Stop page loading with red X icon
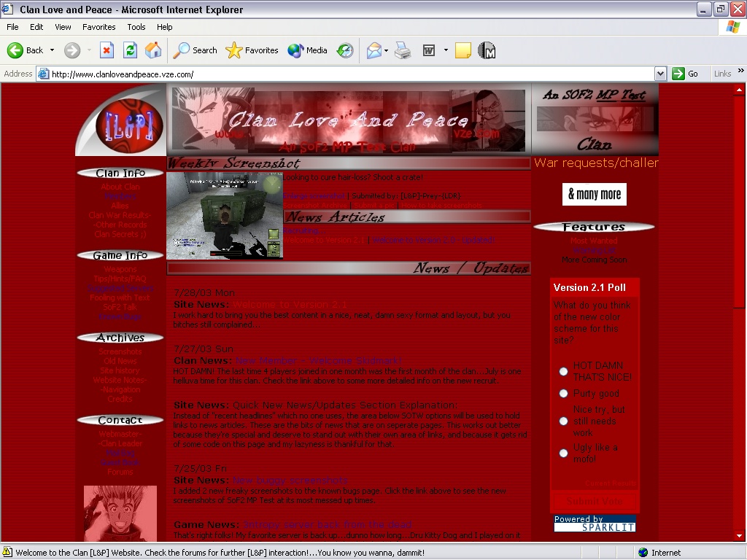Image resolution: width=747 pixels, height=560 pixels. pos(107,50)
